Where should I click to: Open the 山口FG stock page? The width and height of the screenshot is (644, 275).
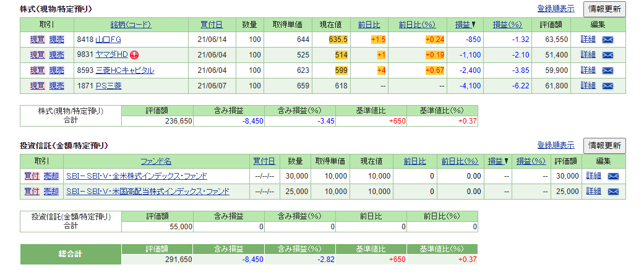coord(108,40)
